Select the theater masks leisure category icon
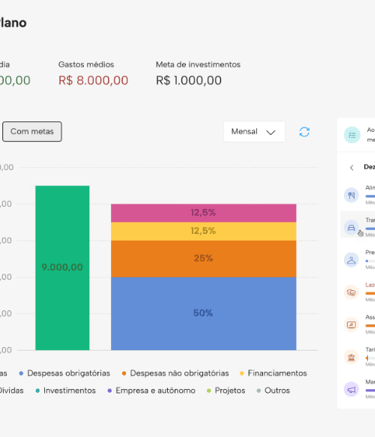Screen dimensions: 375x437 [x=351, y=292]
